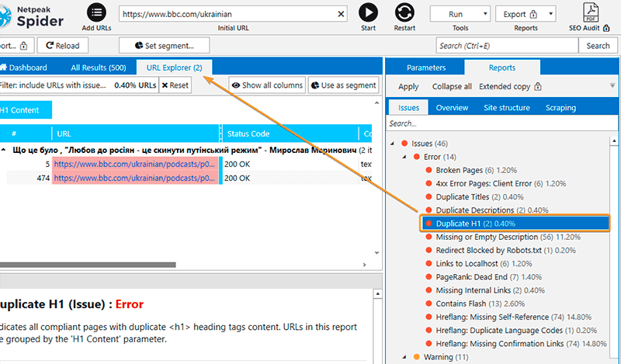
Task: Select Redirect Blocked by Robots.txt issue
Action: [500, 251]
